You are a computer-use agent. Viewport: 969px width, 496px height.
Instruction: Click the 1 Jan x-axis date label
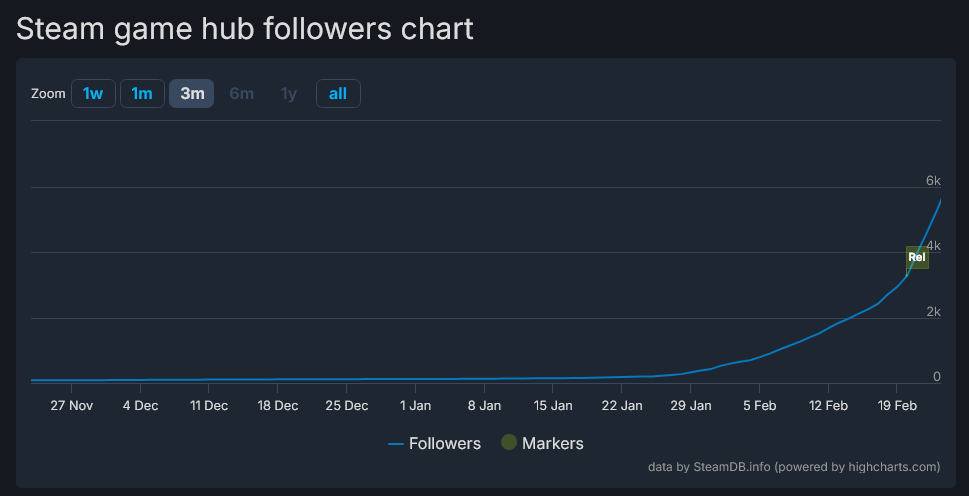415,405
